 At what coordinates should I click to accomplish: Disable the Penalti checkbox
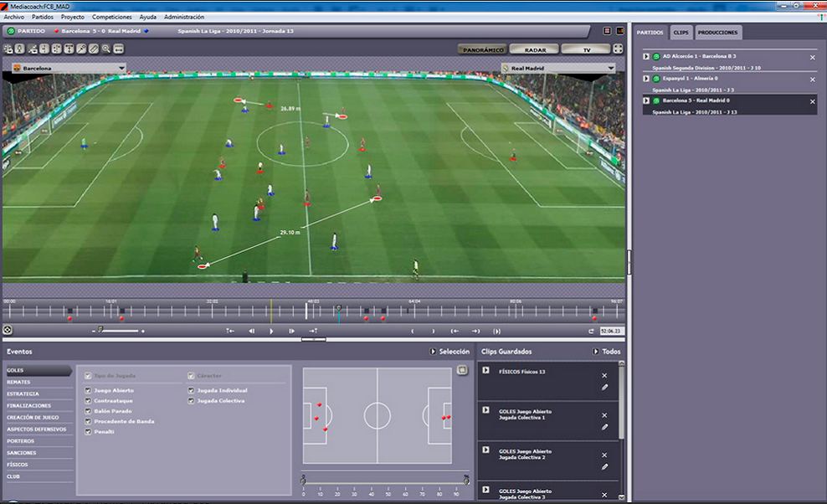click(88, 432)
